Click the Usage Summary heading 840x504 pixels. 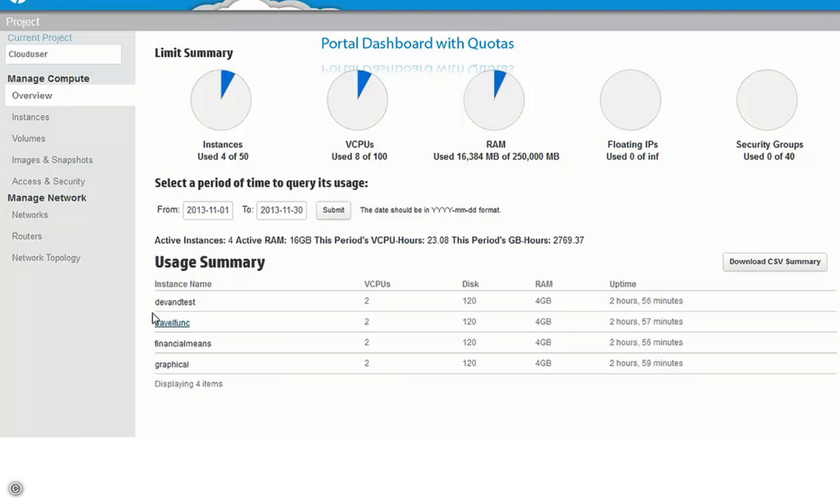pos(209,262)
